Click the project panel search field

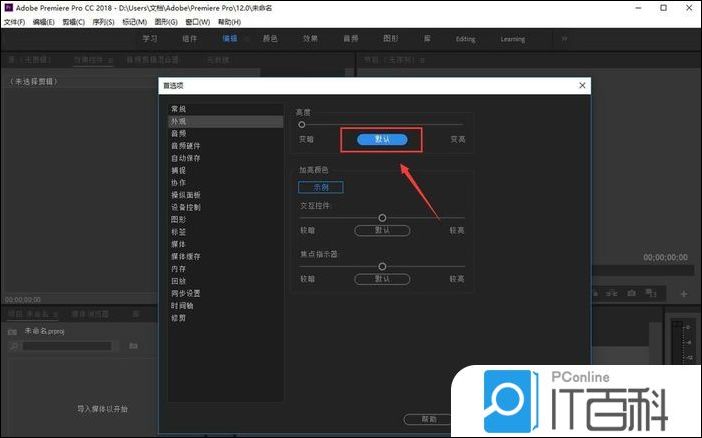[x=67, y=346]
